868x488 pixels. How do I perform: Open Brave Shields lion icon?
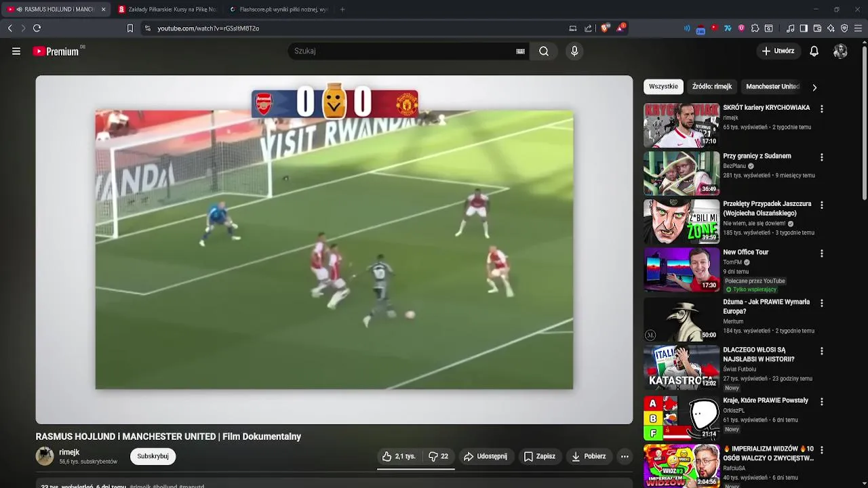point(605,28)
